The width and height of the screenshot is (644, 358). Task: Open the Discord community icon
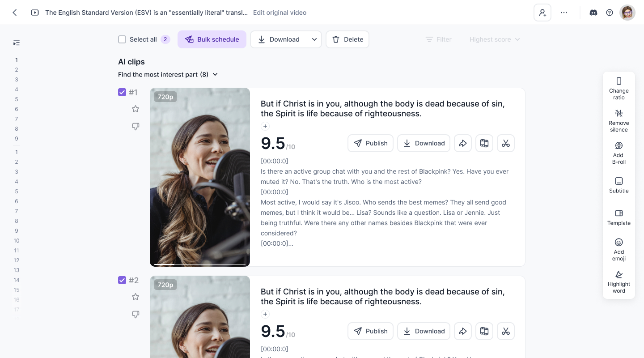coord(593,13)
